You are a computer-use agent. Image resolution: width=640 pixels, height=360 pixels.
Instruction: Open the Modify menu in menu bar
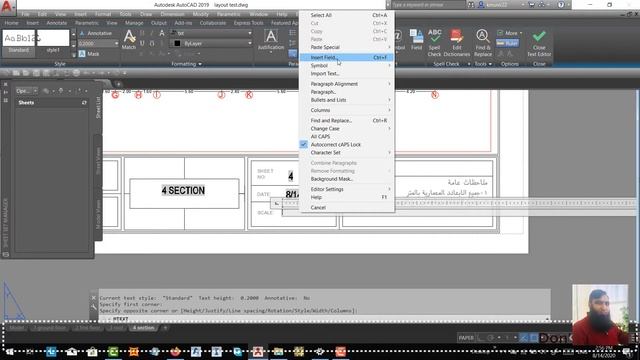200,14
